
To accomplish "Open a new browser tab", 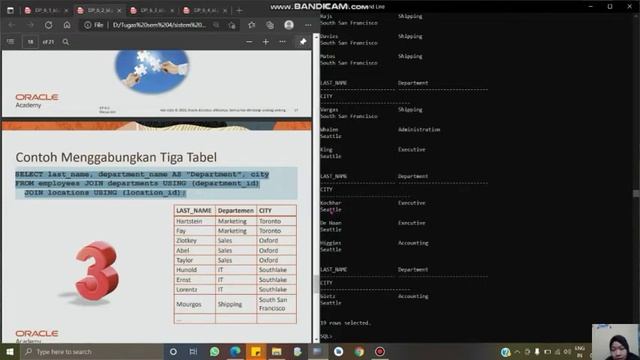I will (239, 10).
